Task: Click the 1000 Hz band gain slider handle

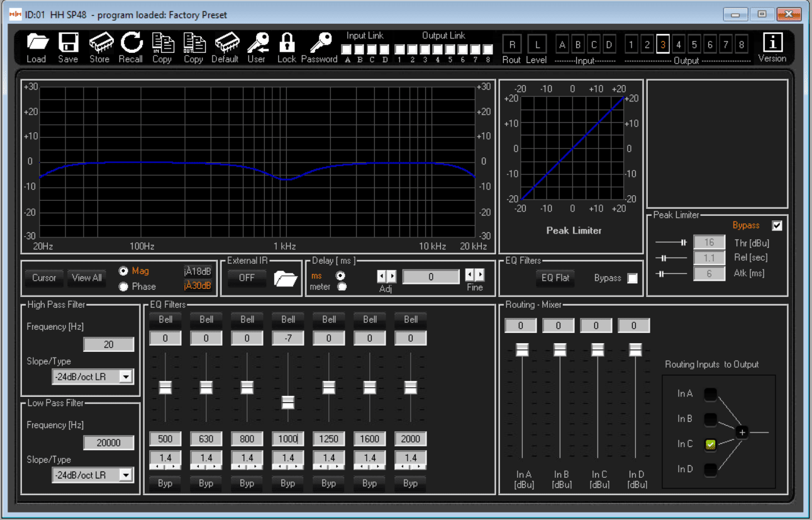Action: coord(288,402)
